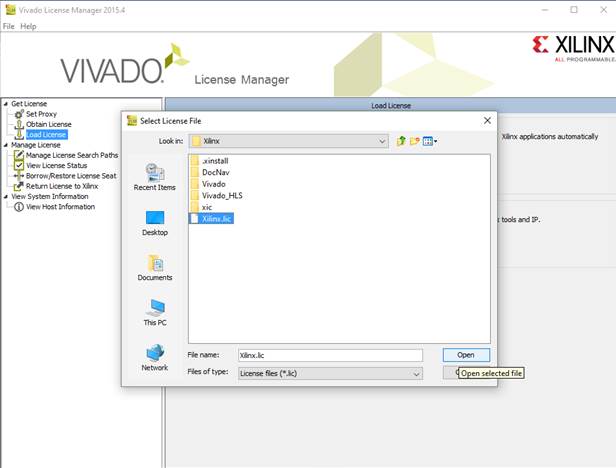This screenshot has width=616, height=468.
Task: Click the Borrow/Restore License Seat arrows icon
Action: [19, 176]
